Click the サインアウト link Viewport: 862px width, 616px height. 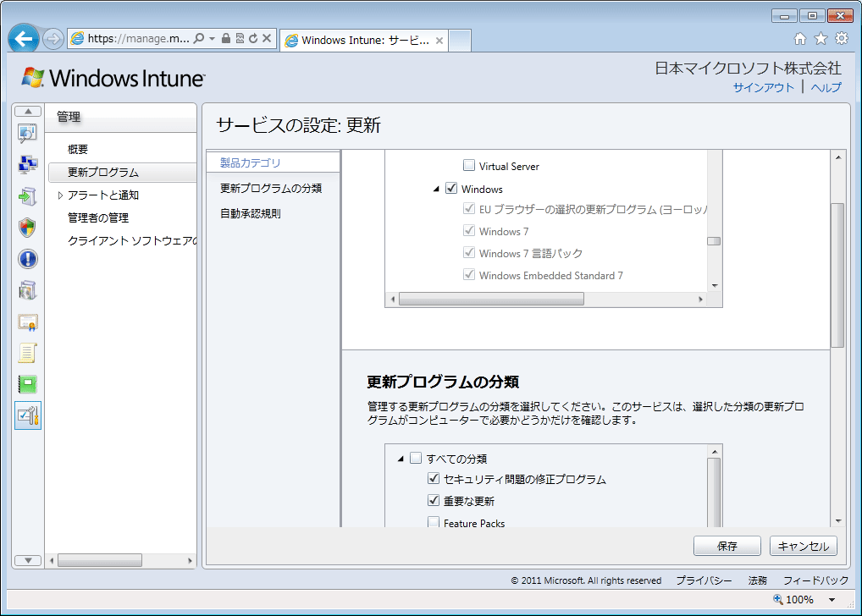764,87
